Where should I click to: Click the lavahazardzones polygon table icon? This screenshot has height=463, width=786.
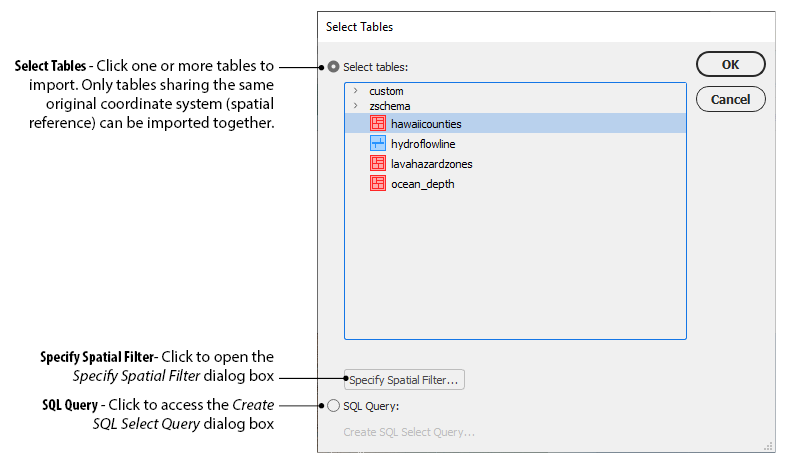(x=377, y=163)
